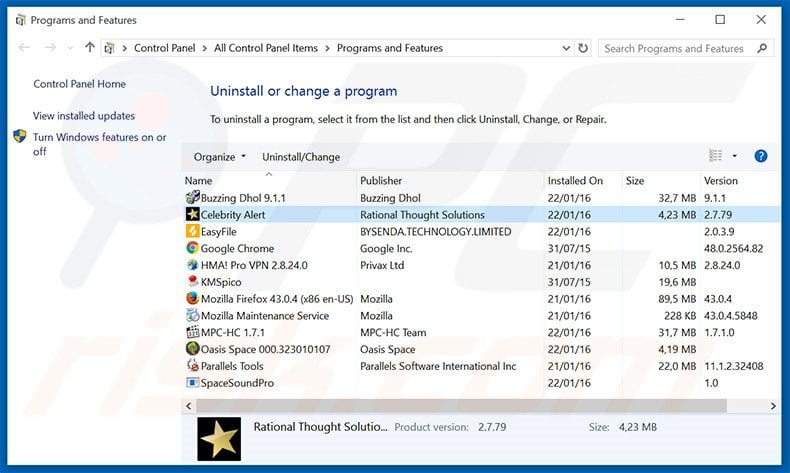Open Control Panel Home link

tap(80, 84)
